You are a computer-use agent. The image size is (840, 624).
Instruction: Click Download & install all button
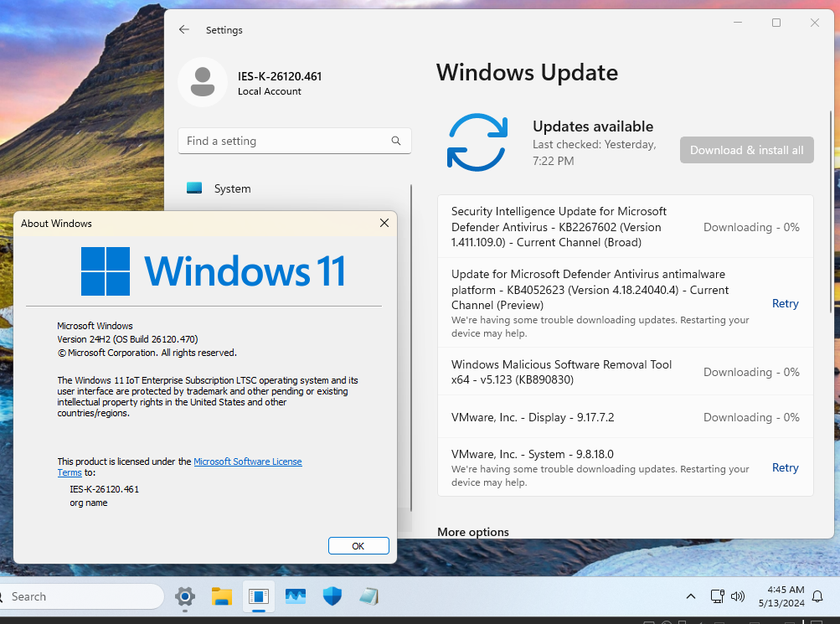746,150
